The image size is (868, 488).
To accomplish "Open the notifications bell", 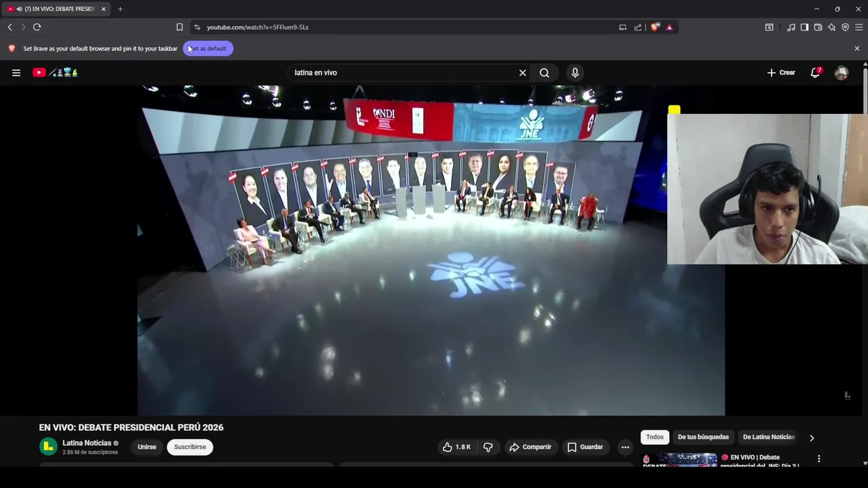I will [816, 73].
